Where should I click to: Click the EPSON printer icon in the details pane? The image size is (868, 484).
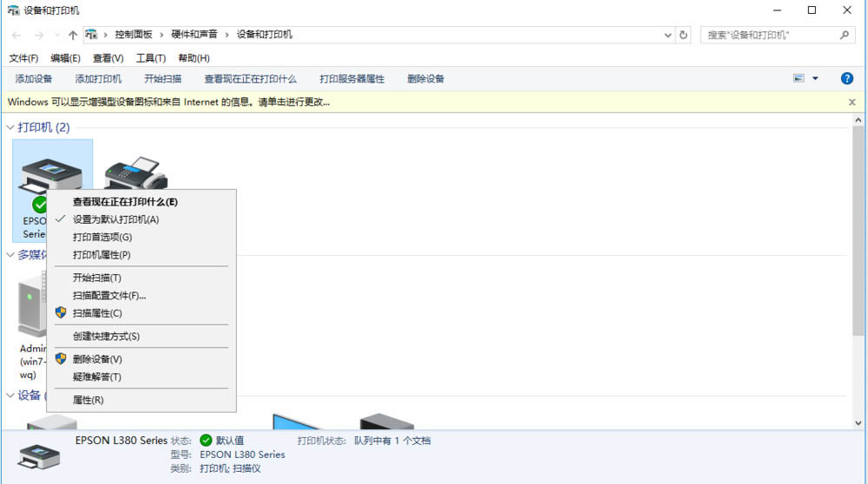point(39,457)
